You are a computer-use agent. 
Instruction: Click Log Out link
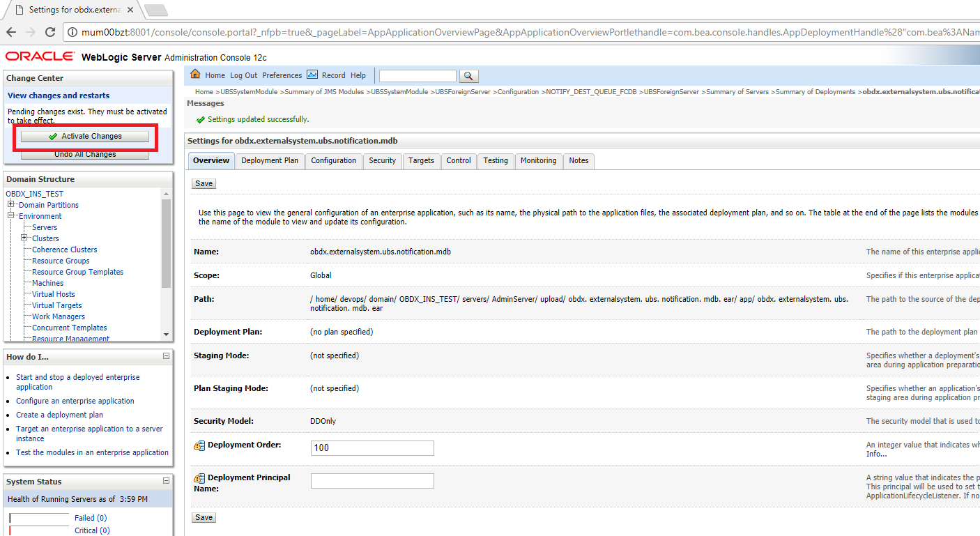(x=244, y=75)
